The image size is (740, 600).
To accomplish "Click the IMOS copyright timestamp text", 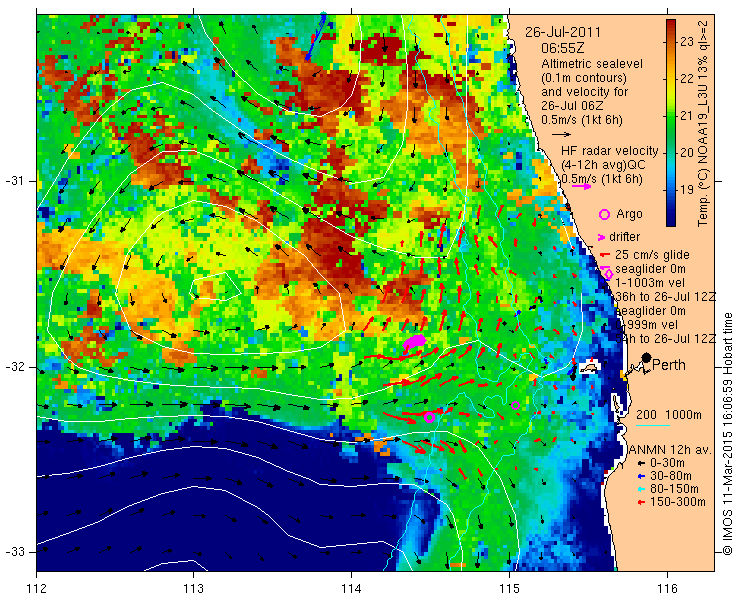I will (727, 433).
